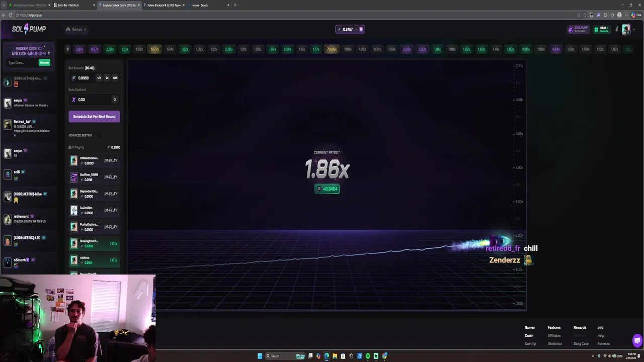Open a new browser tab
Image resolution: width=644 pixels, height=362 pixels.
click(234, 5)
